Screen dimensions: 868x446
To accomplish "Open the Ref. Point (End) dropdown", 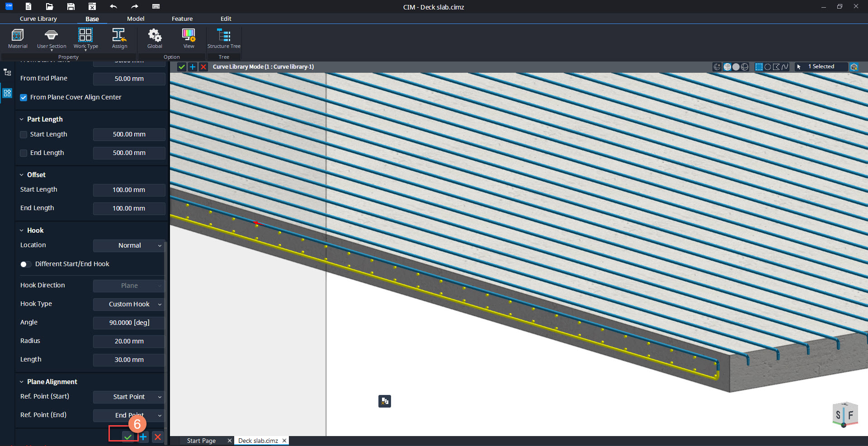I will [129, 415].
